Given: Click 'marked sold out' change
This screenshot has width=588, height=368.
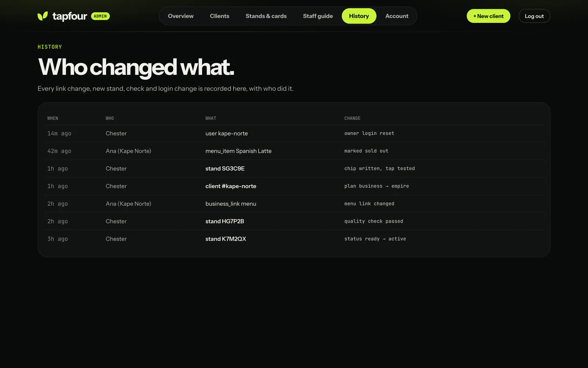Looking at the screenshot, I should (x=366, y=151).
